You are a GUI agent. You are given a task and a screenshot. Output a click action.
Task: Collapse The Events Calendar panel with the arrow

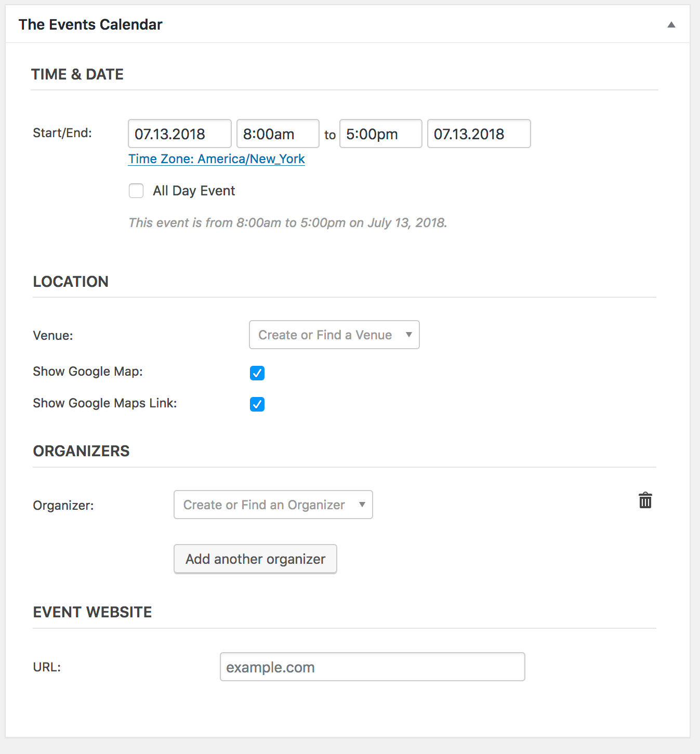click(x=671, y=25)
